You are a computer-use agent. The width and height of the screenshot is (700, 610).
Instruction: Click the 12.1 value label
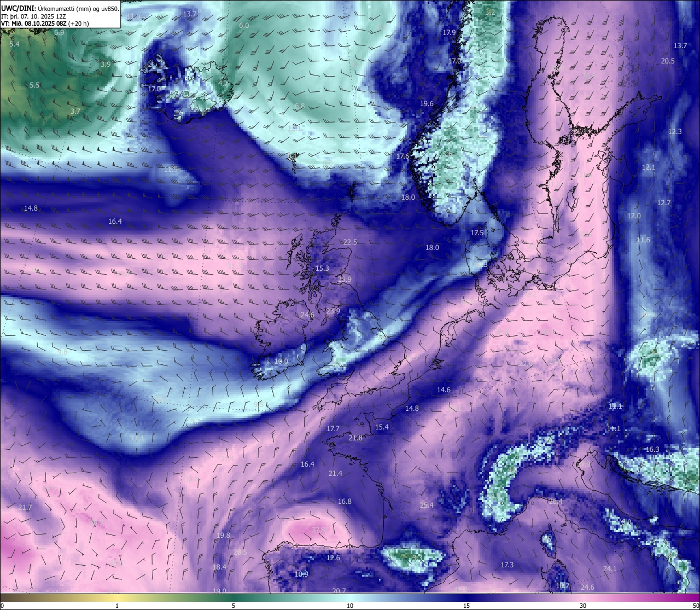649,167
